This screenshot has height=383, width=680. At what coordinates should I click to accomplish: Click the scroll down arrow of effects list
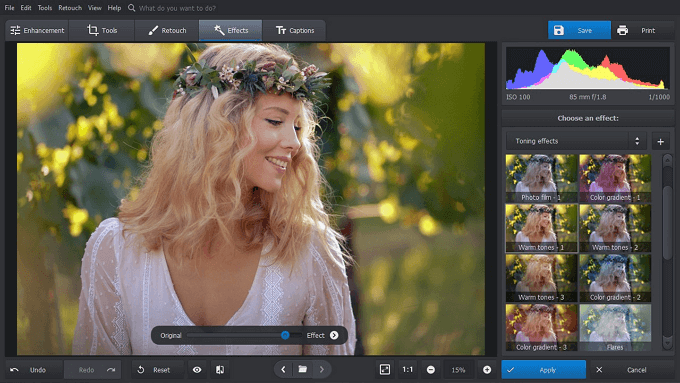pos(667,343)
